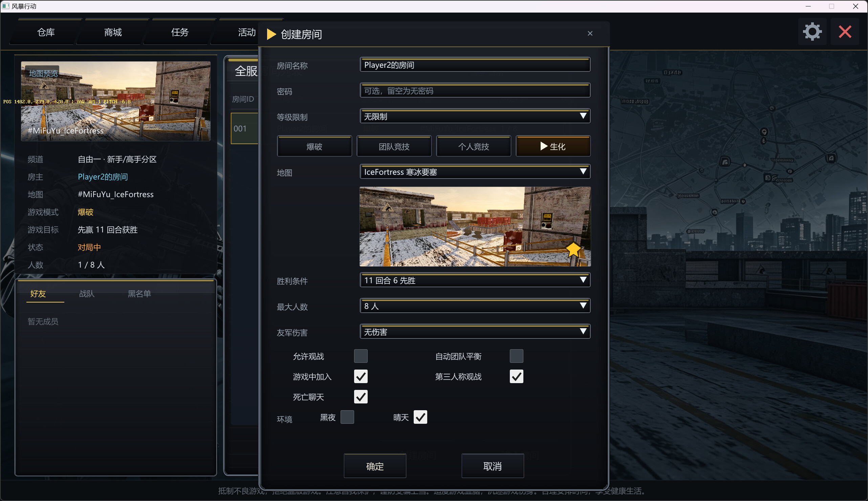Uncheck the 死亡聊天 checkbox

361,396
